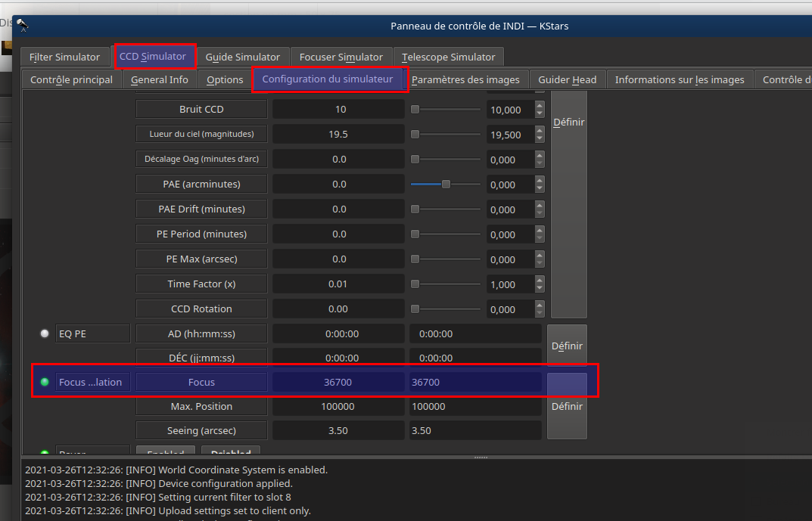Screen dimensions: 812x521
Task: Edit the DÉC (jj:mm:ss) input field
Action: point(475,358)
